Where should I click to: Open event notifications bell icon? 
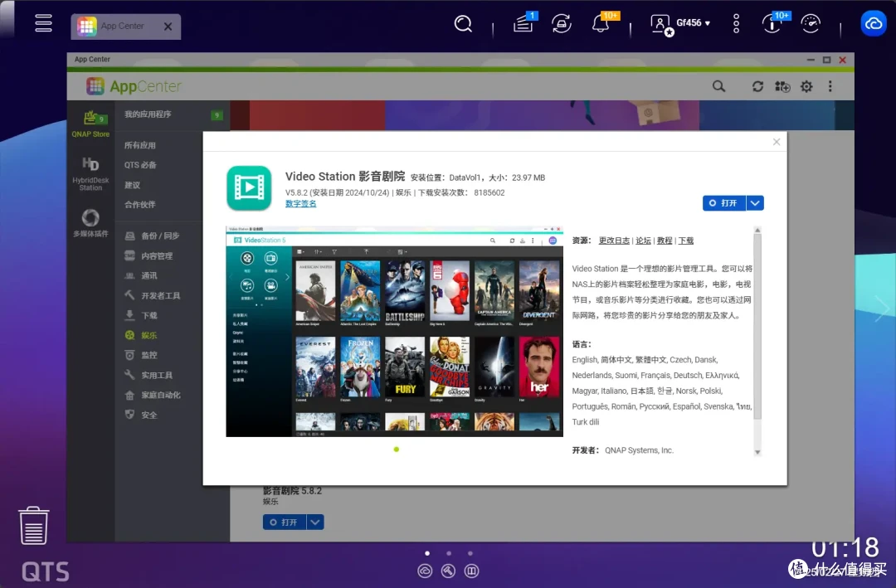(x=601, y=23)
